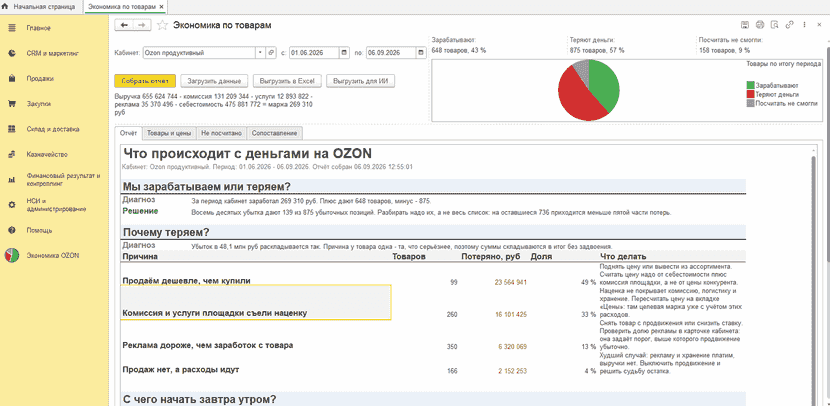
Task: Click the Загрузить данные button
Action: tap(214, 82)
